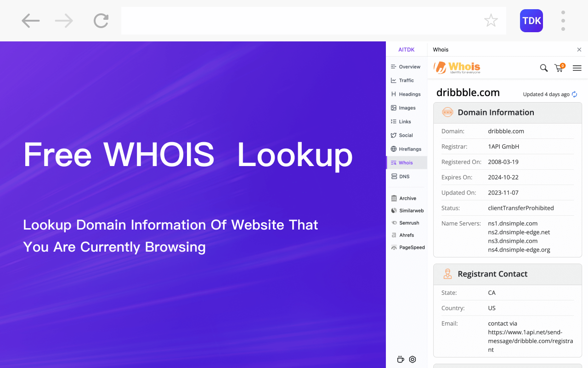588x368 pixels.
Task: Open the Links section
Action: [404, 121]
